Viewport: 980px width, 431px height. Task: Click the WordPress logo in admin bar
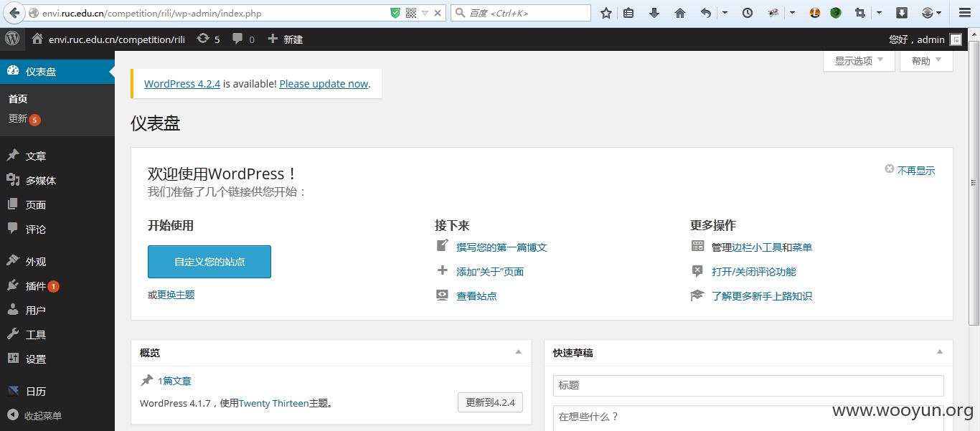coord(12,39)
